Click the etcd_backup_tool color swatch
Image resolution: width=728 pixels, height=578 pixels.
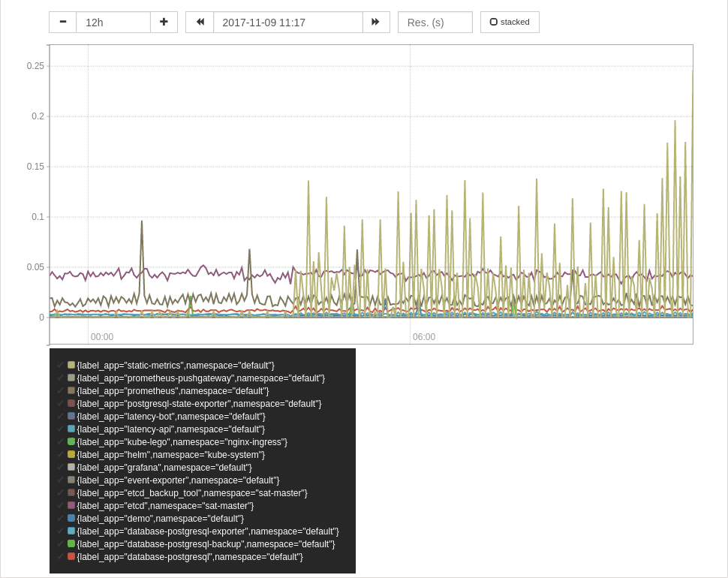(x=71, y=492)
